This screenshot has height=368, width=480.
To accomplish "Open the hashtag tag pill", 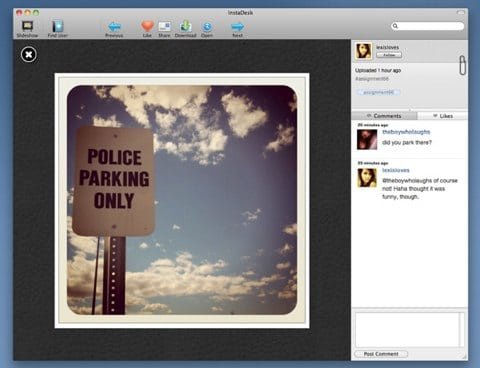I will click(x=378, y=92).
